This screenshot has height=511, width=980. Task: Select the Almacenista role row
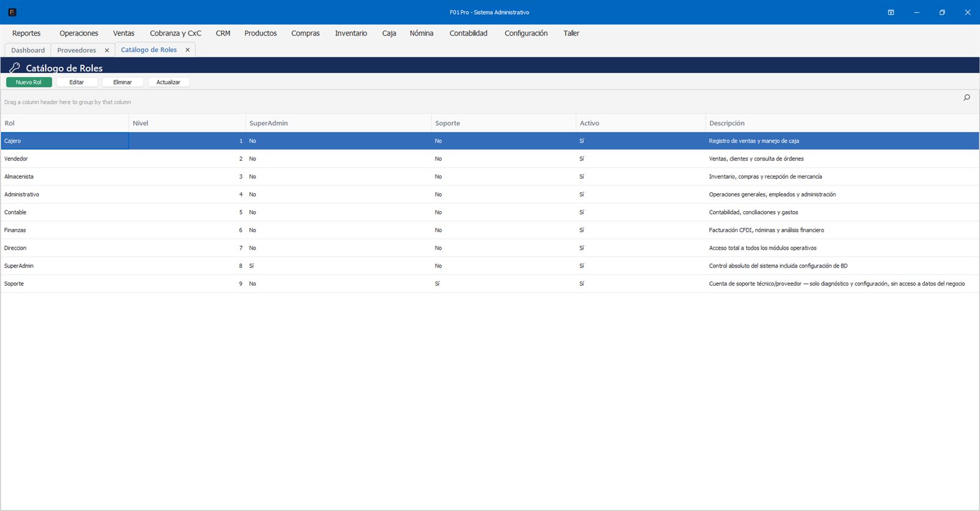[x=490, y=176]
